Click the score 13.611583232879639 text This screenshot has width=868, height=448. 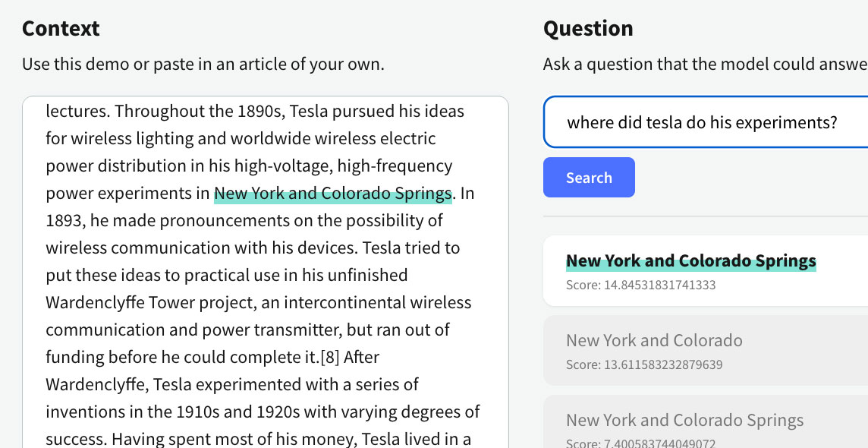[643, 365]
